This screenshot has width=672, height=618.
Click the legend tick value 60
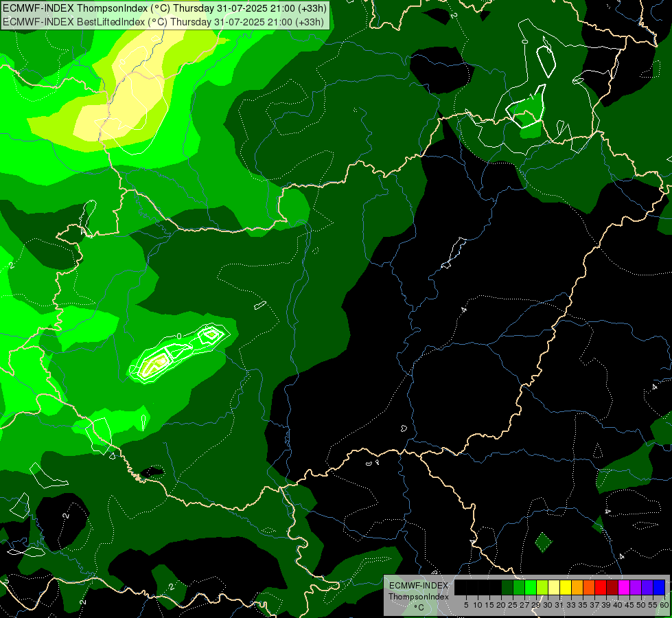[664, 605]
